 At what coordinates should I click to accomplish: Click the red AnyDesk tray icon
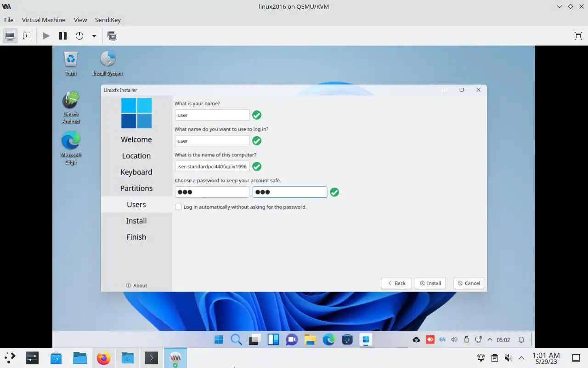click(430, 339)
